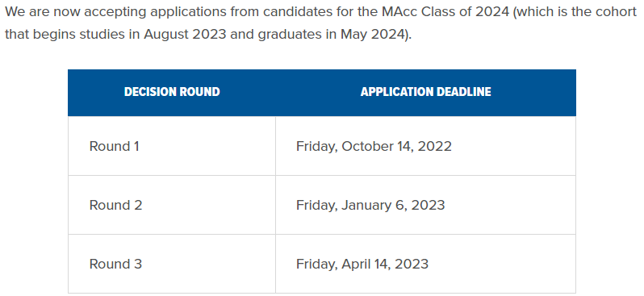Select the Round 1 table cell
The image size is (644, 296).
tap(172, 146)
